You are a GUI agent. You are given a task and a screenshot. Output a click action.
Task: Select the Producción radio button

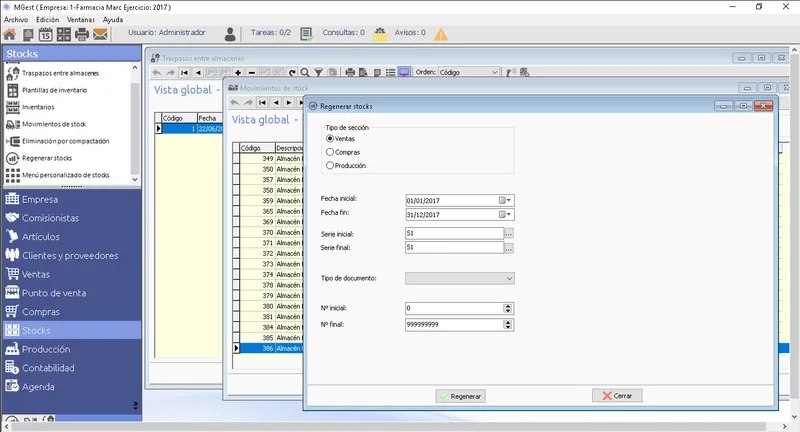330,165
